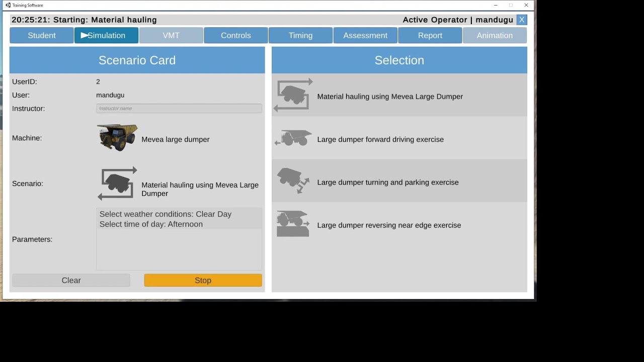Open the Animation tab

tap(495, 35)
